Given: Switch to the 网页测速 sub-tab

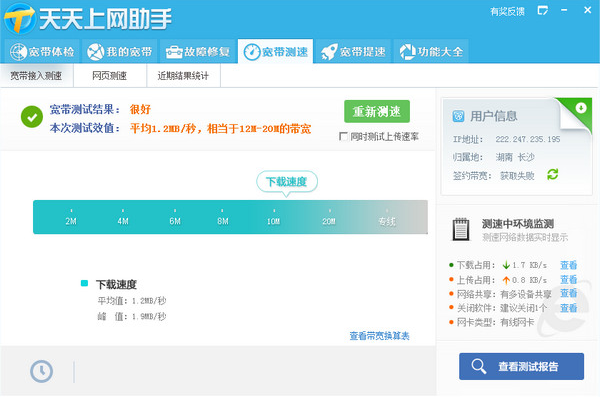Looking at the screenshot, I should [x=110, y=76].
